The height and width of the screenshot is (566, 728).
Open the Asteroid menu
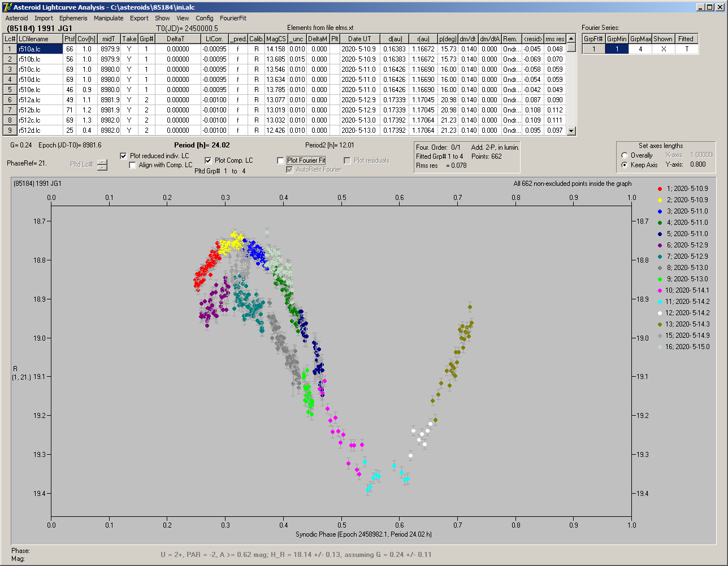click(16, 18)
